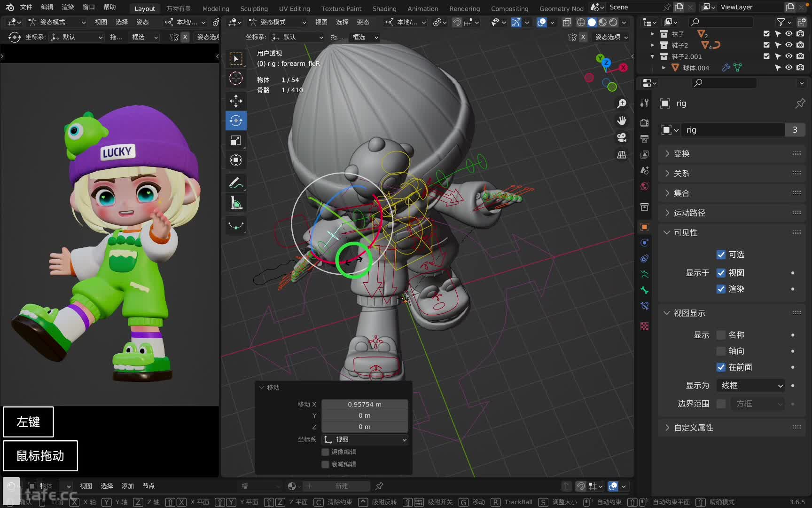This screenshot has width=812, height=508.
Task: Open the Physics properties tab
Action: pyautogui.click(x=645, y=243)
